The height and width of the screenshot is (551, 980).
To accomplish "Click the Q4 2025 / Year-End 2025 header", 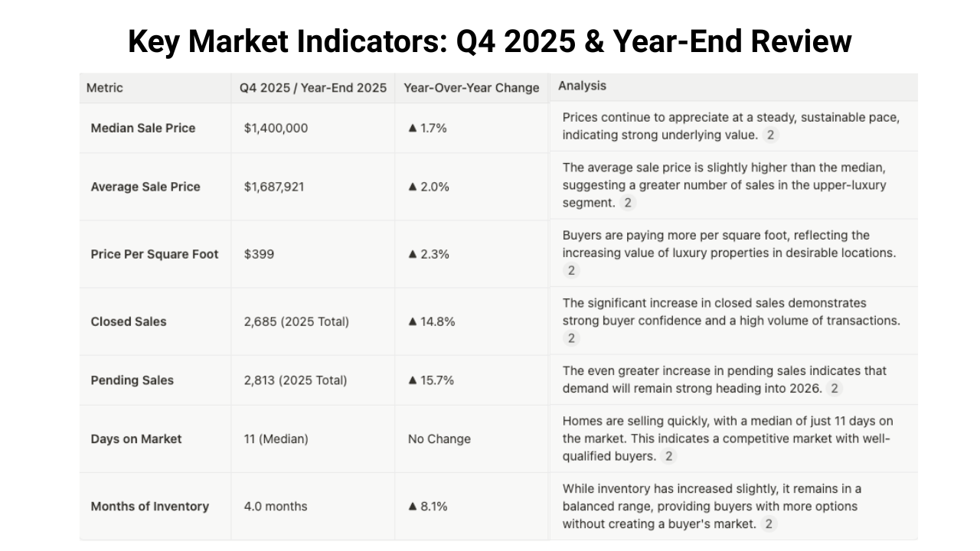I will [313, 88].
